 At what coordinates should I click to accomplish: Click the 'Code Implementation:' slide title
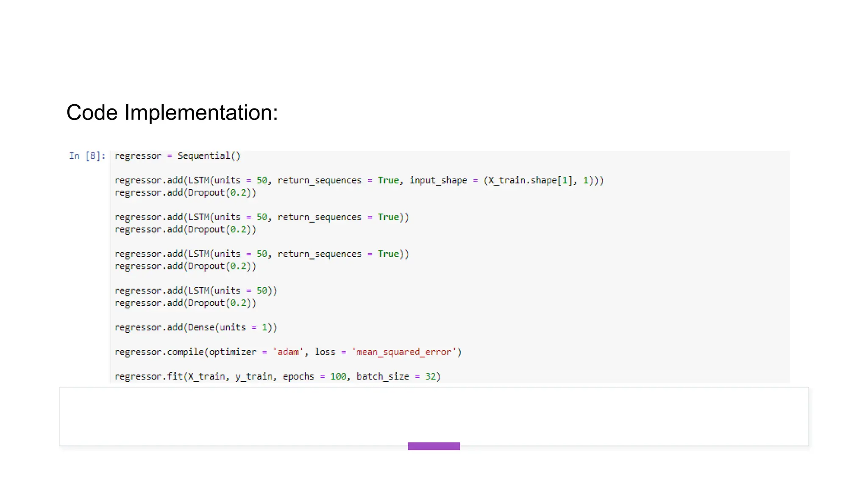tap(172, 113)
